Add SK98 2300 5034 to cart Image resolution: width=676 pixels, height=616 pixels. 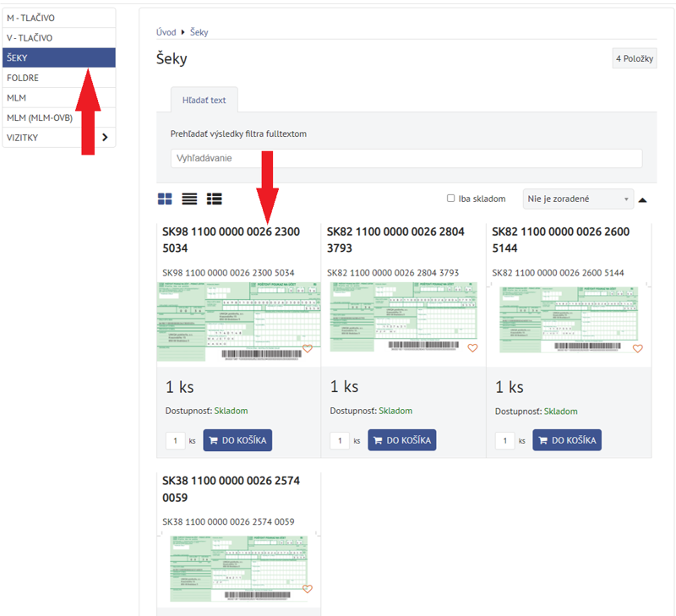coord(237,440)
